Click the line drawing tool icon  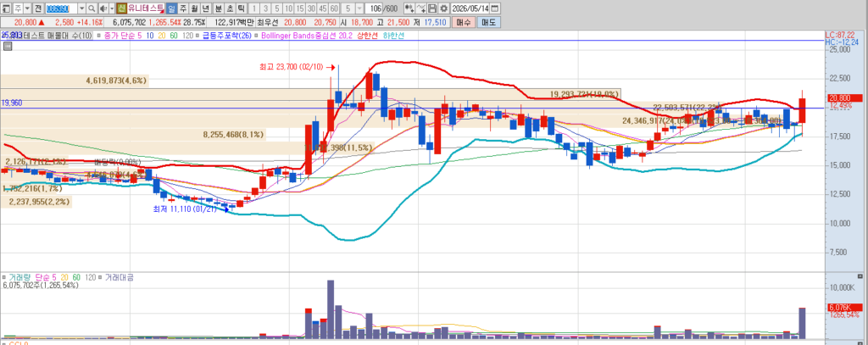pos(420,8)
